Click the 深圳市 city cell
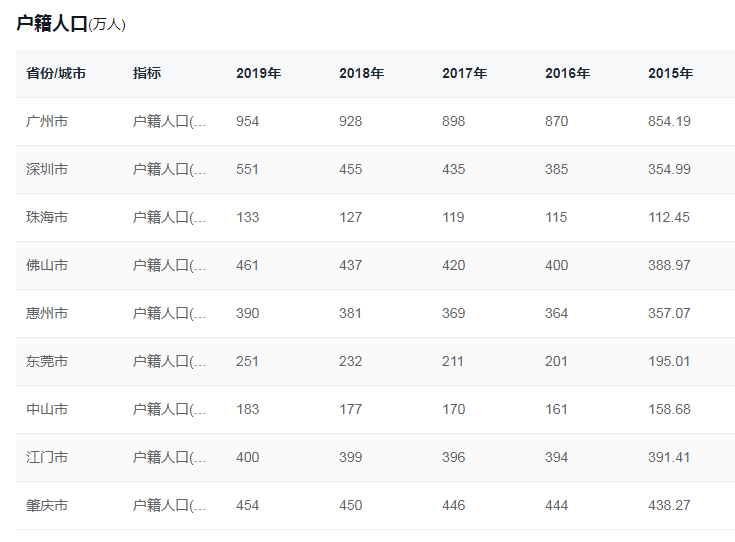Image resolution: width=735 pixels, height=542 pixels. coord(47,169)
